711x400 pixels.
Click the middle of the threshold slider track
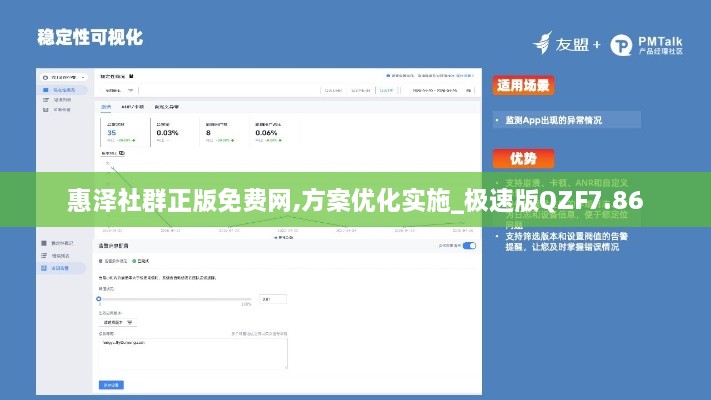175,299
